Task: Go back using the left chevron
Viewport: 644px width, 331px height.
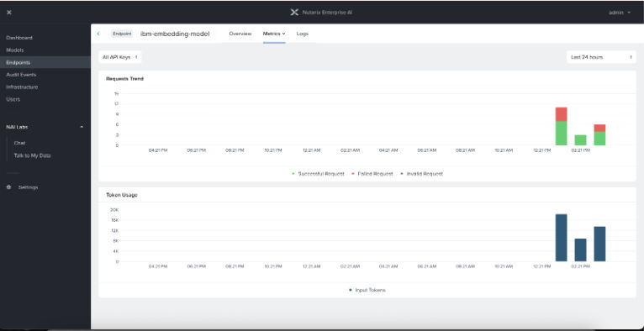Action: [x=98, y=34]
